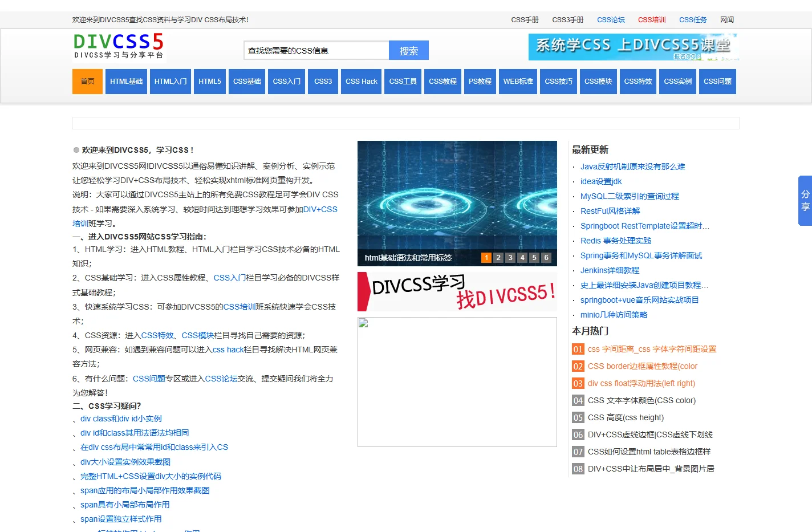
Task: Open the CSS工具 nav tab
Action: 403,82
